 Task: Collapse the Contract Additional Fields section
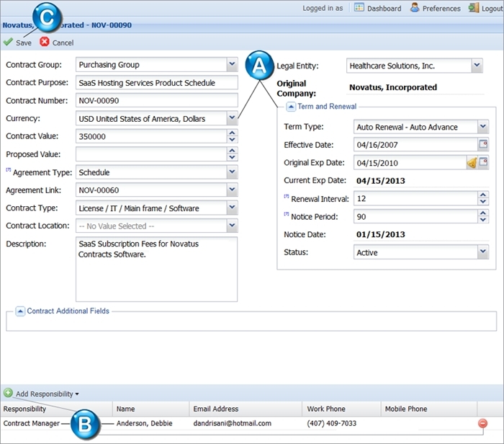point(20,311)
